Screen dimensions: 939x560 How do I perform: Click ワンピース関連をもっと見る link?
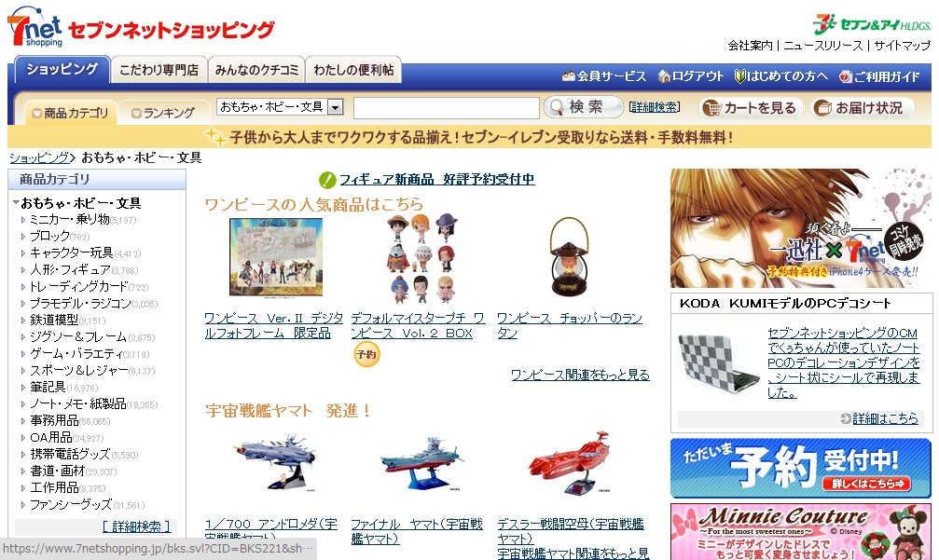tap(580, 376)
